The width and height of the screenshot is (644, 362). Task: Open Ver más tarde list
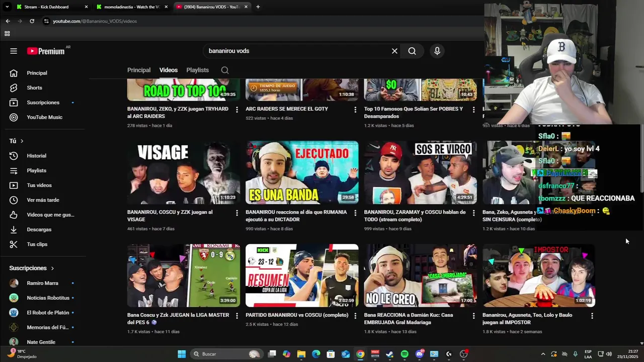click(43, 200)
